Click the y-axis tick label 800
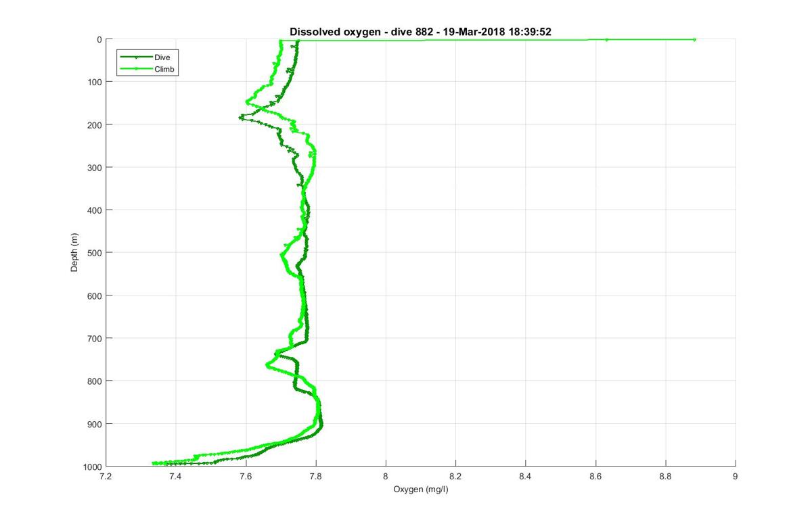 coord(95,381)
